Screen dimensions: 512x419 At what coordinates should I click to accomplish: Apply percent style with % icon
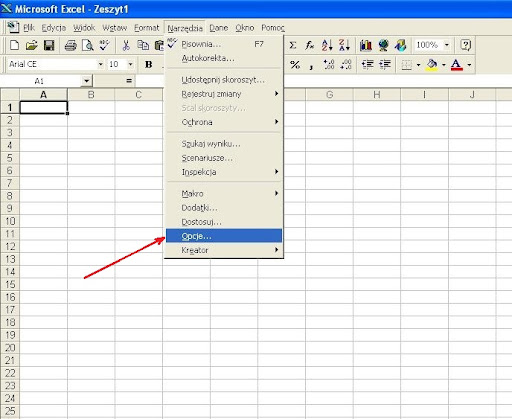pos(295,64)
